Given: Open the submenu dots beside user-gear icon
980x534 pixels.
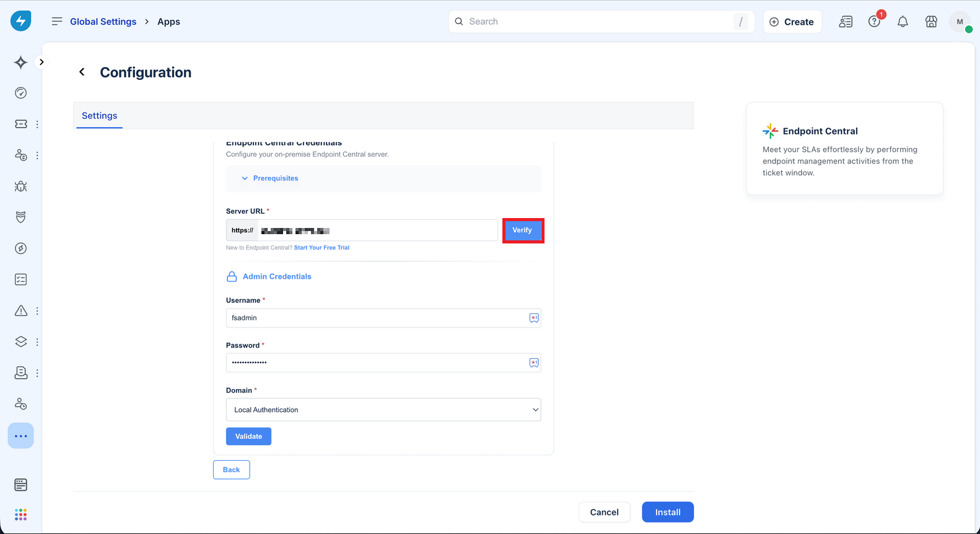Looking at the screenshot, I should pyautogui.click(x=37, y=155).
